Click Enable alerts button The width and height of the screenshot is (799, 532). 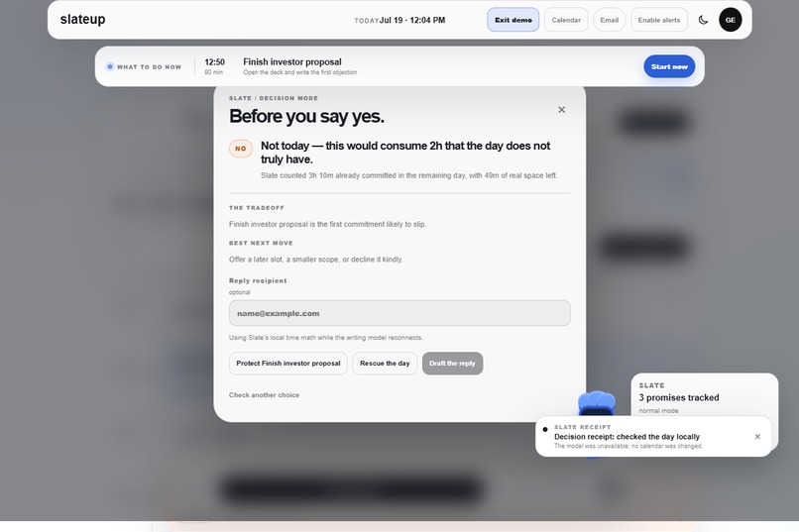(x=659, y=20)
